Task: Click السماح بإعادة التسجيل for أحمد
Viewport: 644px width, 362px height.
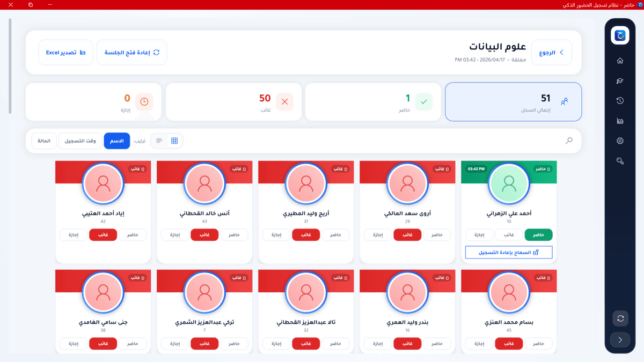Action: coord(508,252)
